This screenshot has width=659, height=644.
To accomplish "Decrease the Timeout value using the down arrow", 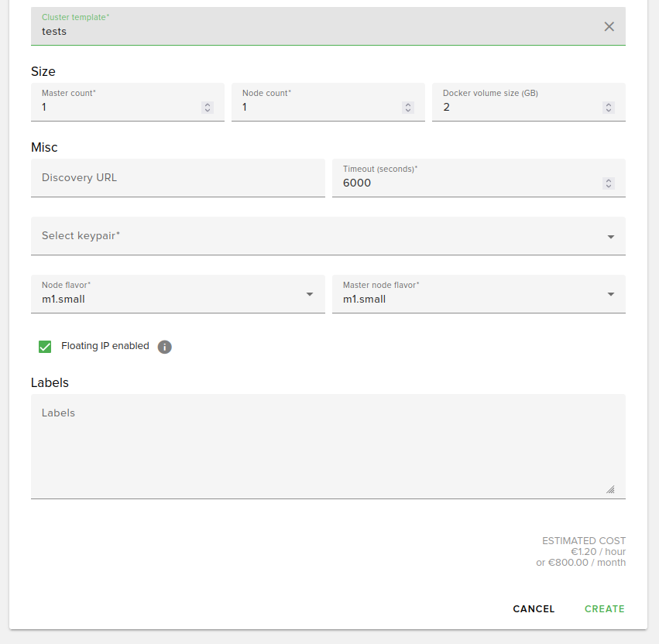I will tap(608, 187).
